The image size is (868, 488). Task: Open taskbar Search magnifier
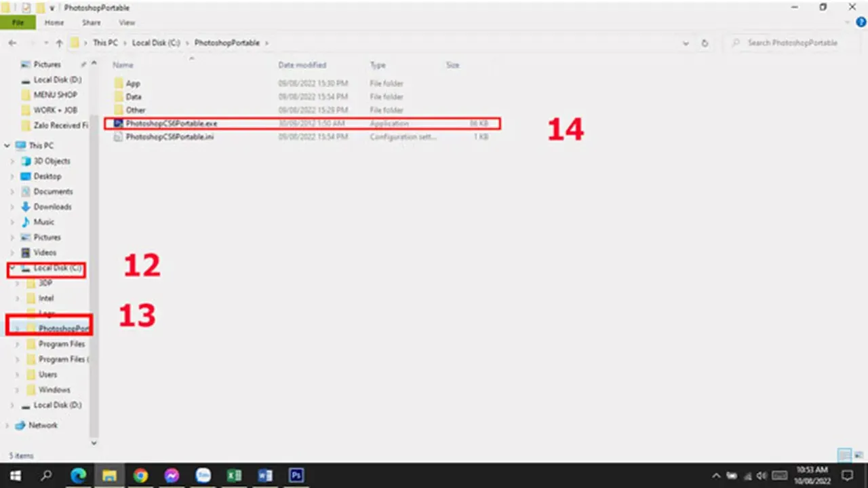[x=46, y=476]
